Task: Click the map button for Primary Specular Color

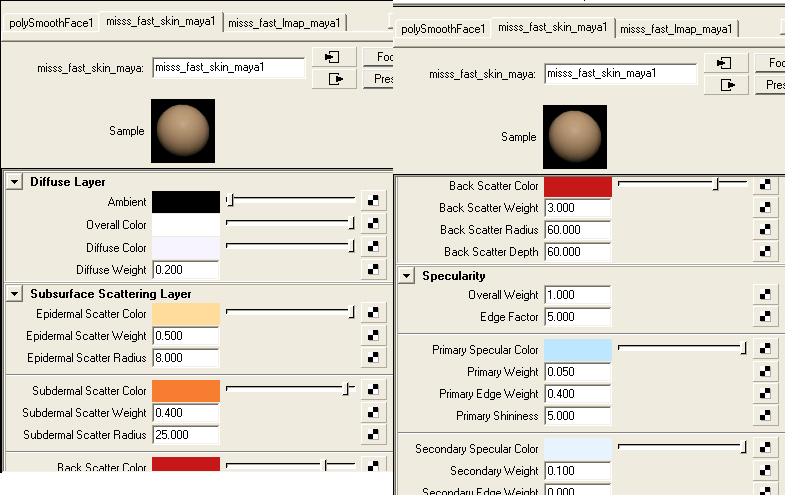Action: (765, 349)
